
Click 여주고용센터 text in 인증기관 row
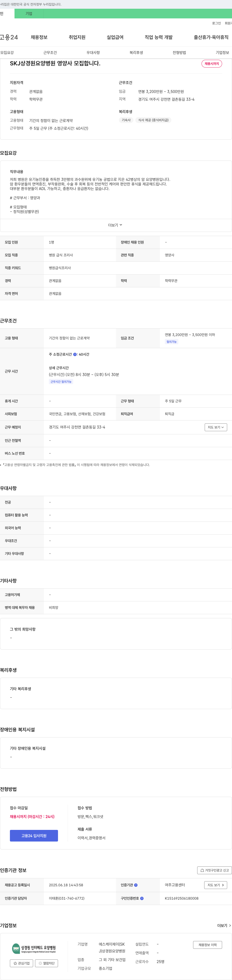[x=175, y=885]
